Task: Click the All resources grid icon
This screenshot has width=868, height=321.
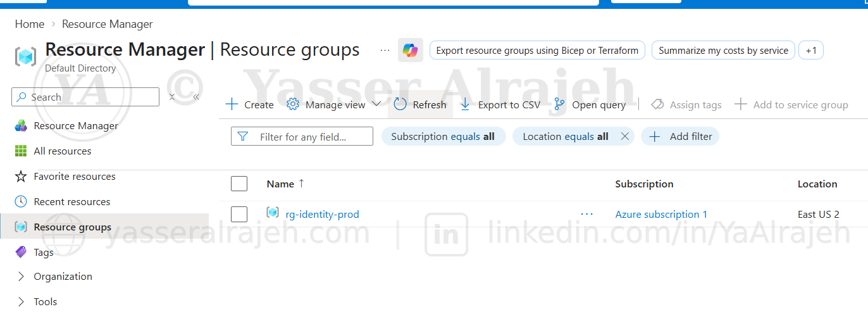Action: pyautogui.click(x=21, y=151)
